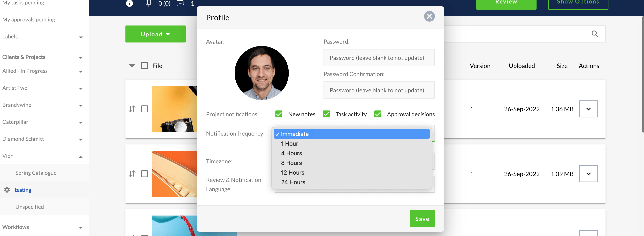Open Upload dropdown button
Screen dimensions: 644x236
(x=156, y=34)
